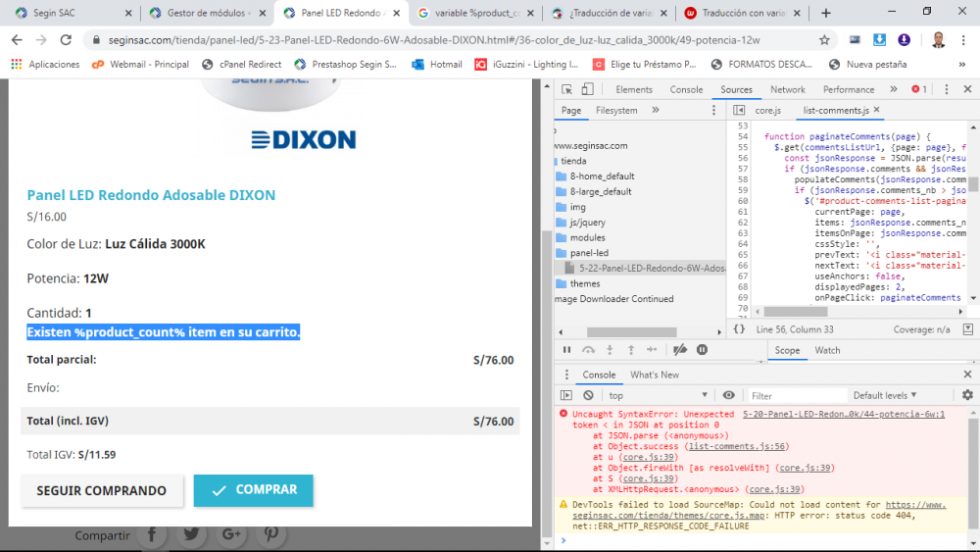The height and width of the screenshot is (552, 980).
Task: Open the list-comments.js:56 stack trace link
Action: tap(737, 446)
